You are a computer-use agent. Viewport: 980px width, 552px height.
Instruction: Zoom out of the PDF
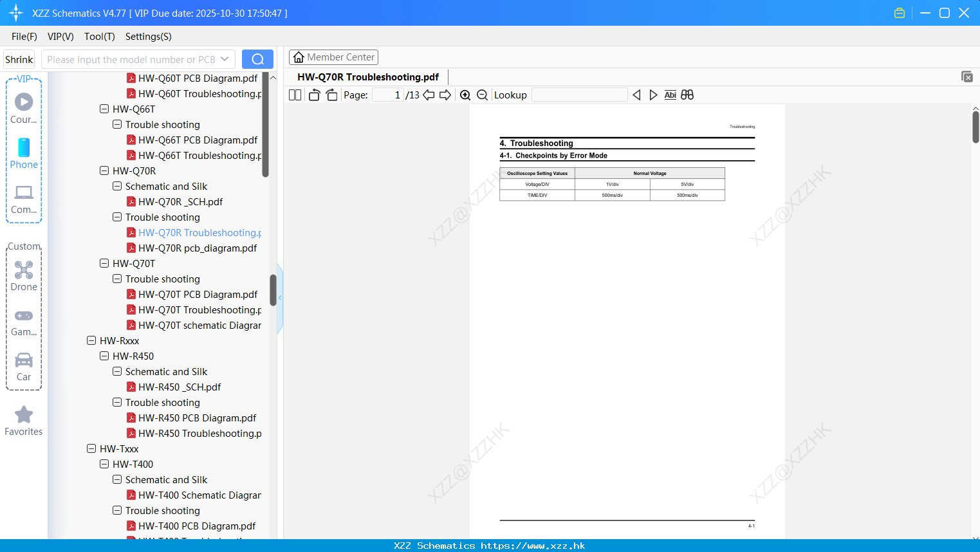point(482,95)
